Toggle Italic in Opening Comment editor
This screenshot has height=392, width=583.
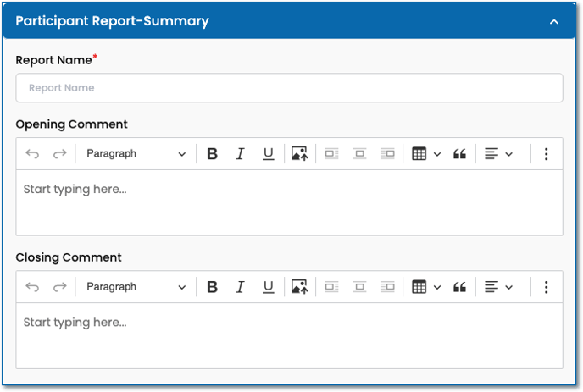(240, 154)
